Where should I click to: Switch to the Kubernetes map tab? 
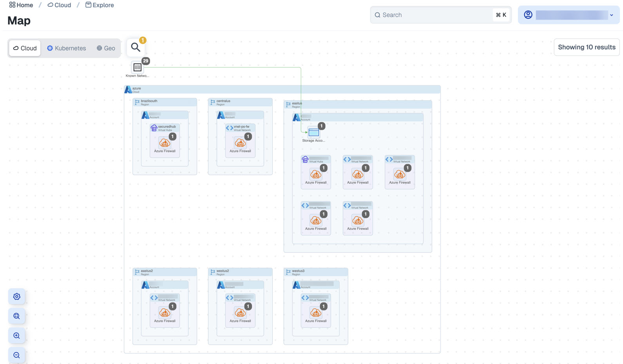click(67, 48)
